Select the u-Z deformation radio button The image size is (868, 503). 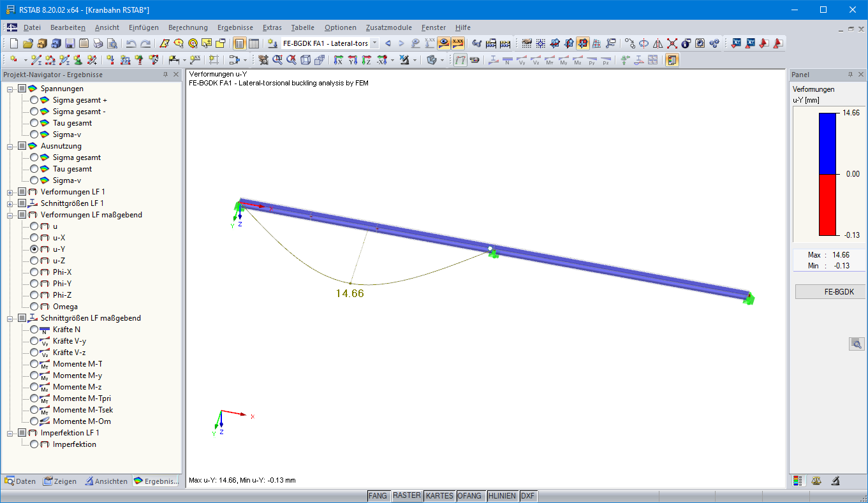[34, 261]
